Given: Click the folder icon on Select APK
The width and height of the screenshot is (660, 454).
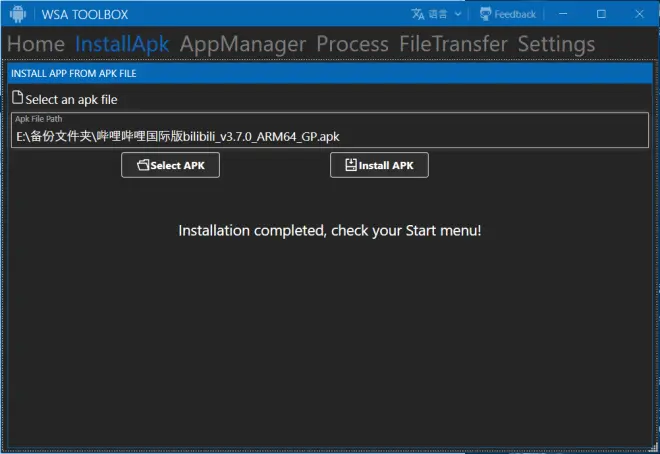Looking at the screenshot, I should coord(143,165).
